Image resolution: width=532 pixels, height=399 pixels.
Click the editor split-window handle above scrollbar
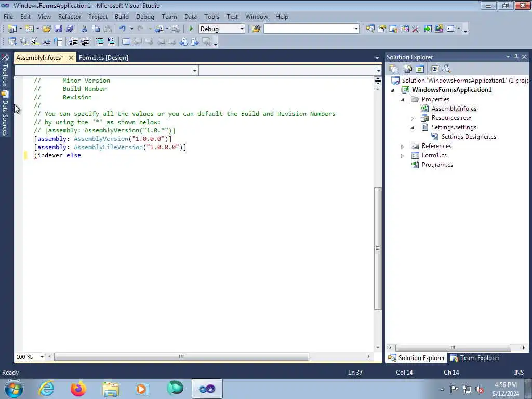pos(378,81)
